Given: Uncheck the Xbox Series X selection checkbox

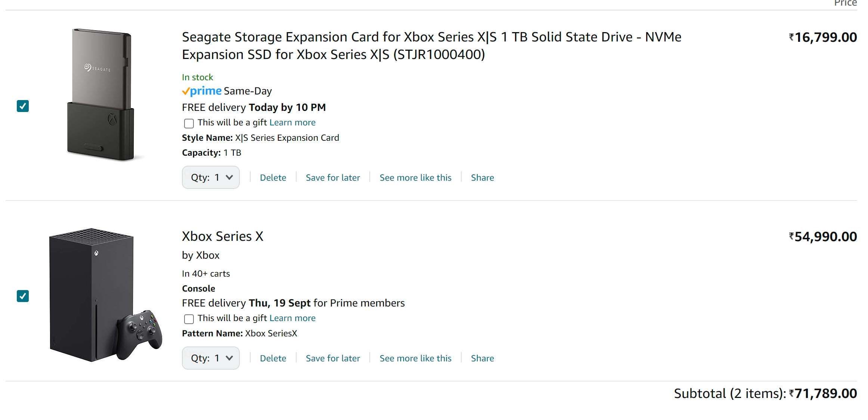Looking at the screenshot, I should tap(23, 296).
